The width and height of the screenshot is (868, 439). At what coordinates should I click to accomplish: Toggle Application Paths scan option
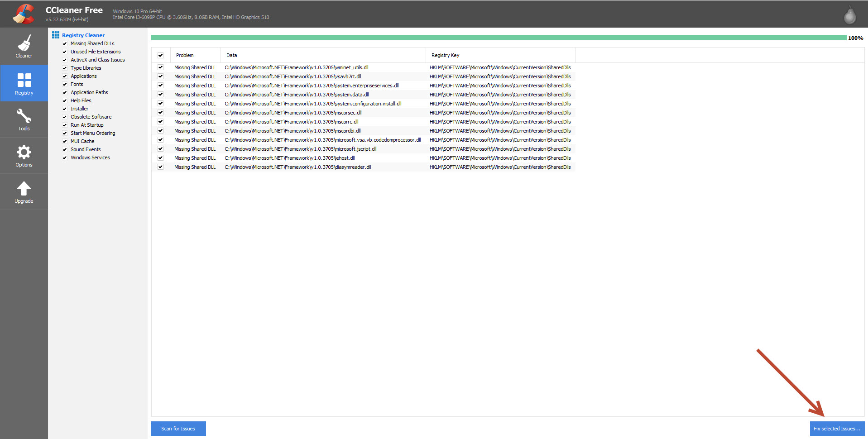(x=65, y=92)
